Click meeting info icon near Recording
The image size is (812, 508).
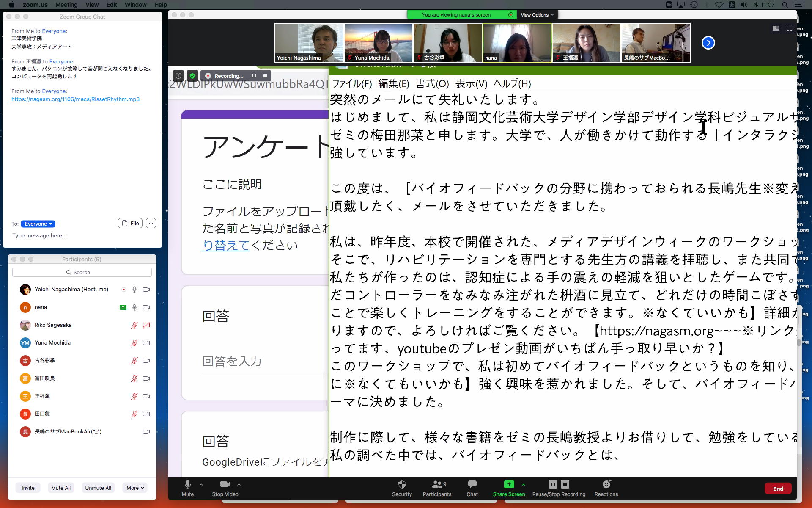click(x=178, y=76)
